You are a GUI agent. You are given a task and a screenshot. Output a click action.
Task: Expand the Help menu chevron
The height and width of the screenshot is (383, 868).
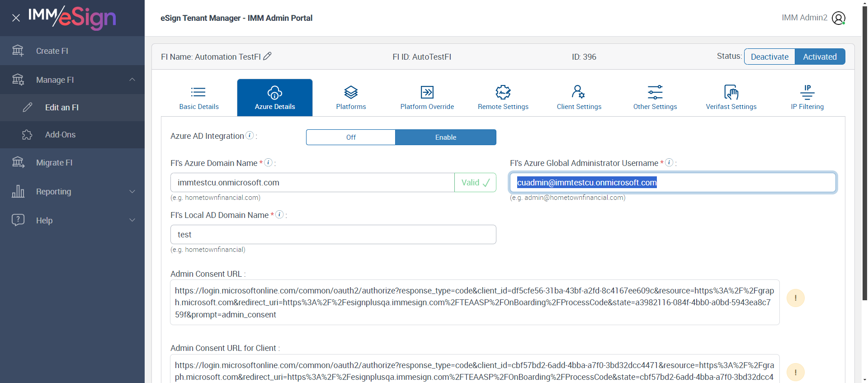tap(132, 220)
